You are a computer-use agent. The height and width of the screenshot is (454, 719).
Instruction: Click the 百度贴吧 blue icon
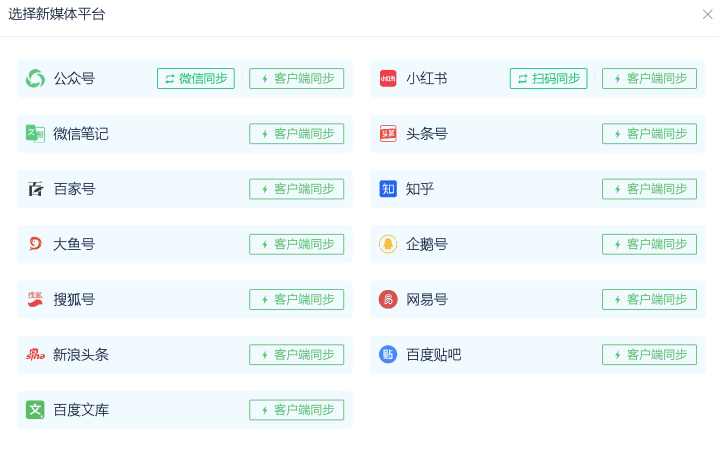pos(388,354)
